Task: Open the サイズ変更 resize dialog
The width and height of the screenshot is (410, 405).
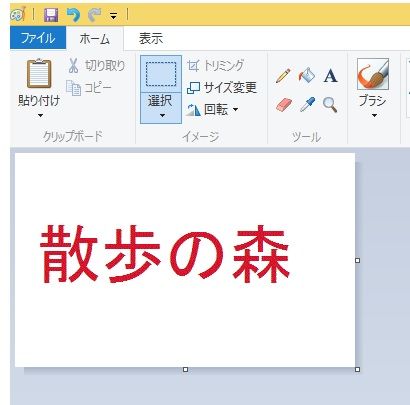Action: coord(222,88)
